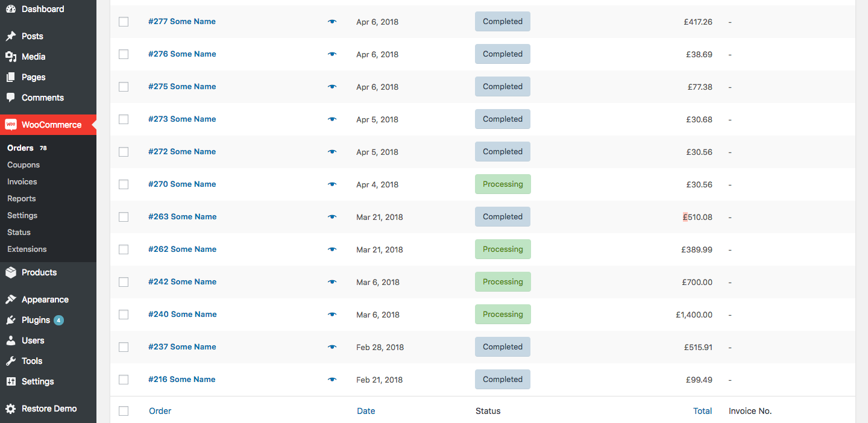Open order #262 Some Name link
The image size is (868, 423).
182,249
